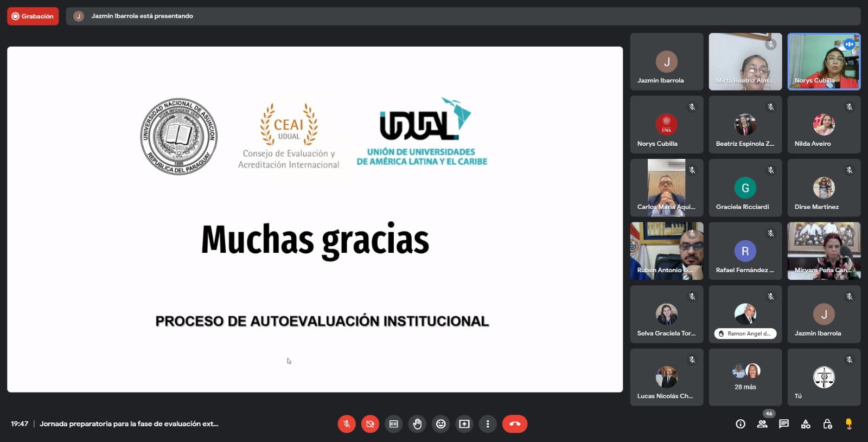This screenshot has height=442, width=868.
Task: Click the red Grabación recording indicator
Action: 33,16
